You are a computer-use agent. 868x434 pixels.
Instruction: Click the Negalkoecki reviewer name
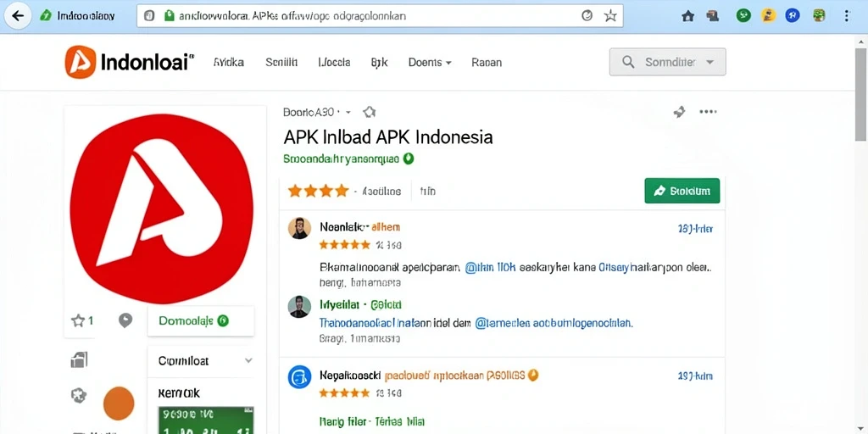[350, 376]
